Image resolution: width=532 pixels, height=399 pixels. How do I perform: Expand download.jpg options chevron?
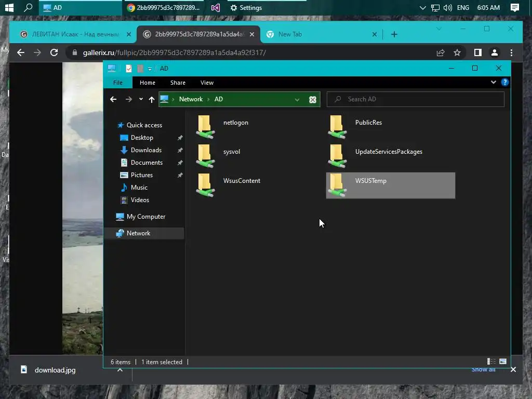click(120, 370)
